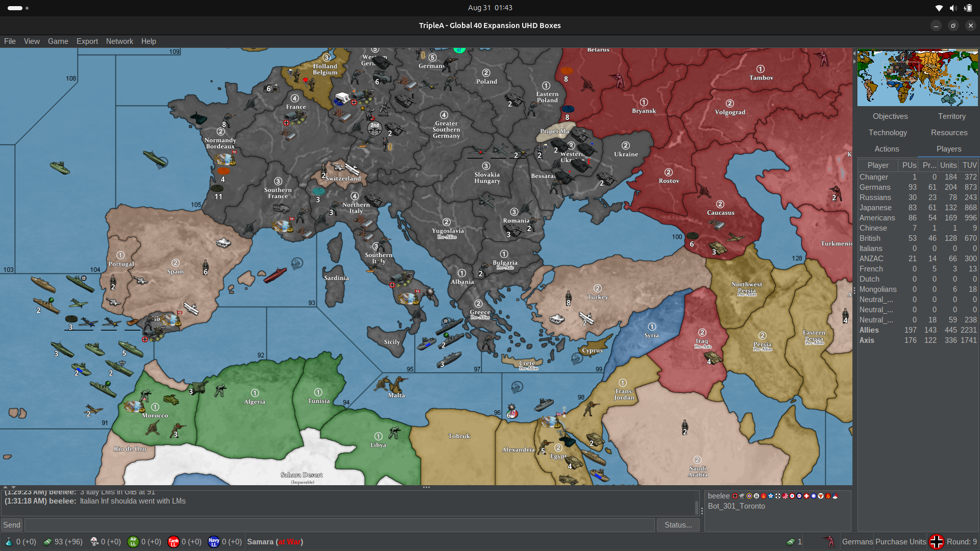Click the red submarine west of Sardinia
This screenshot has height=551, width=980.
(275, 275)
